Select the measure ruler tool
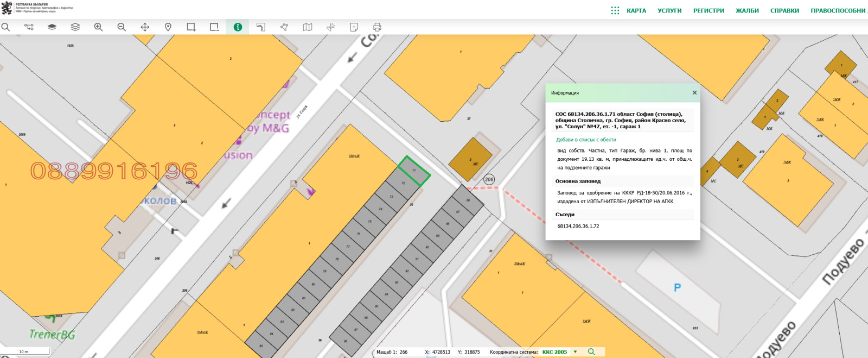This screenshot has height=358, width=868. [261, 27]
